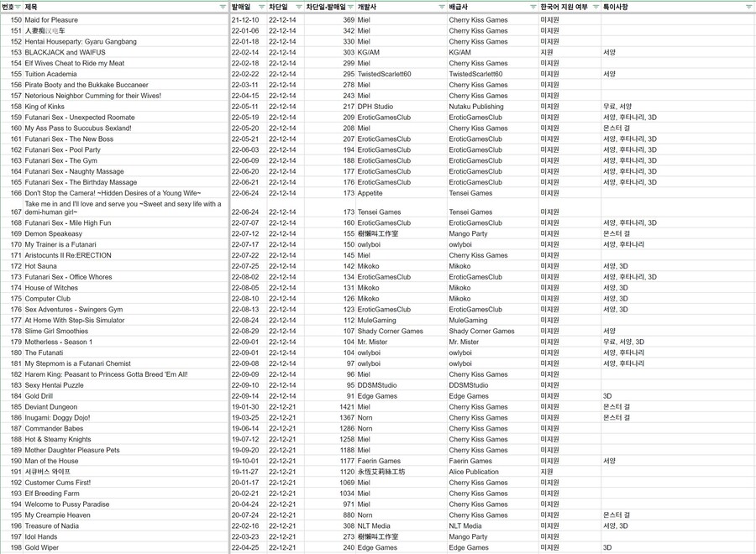Select the '무료, 서양, 3D' note cell
This screenshot has width=756, height=554.
pos(677,342)
